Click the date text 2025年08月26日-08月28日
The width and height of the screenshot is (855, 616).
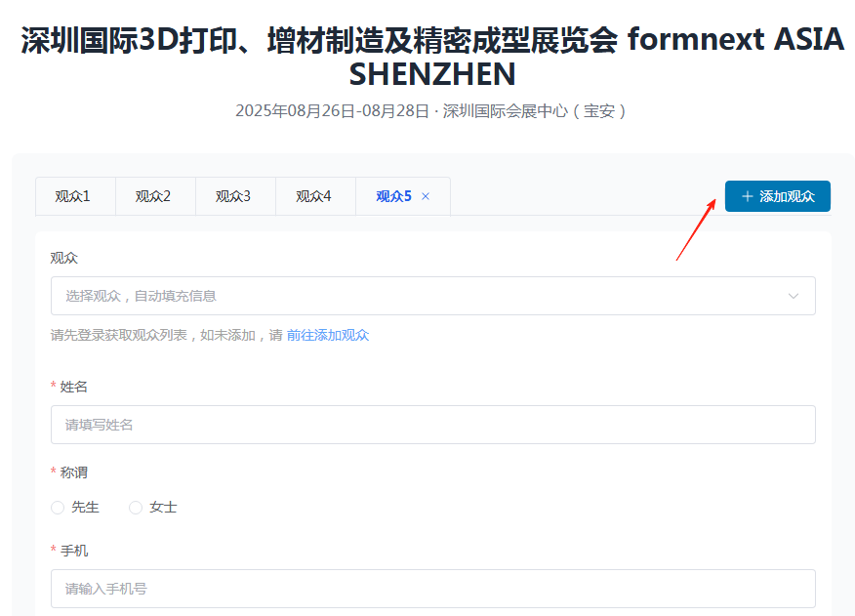click(x=332, y=111)
